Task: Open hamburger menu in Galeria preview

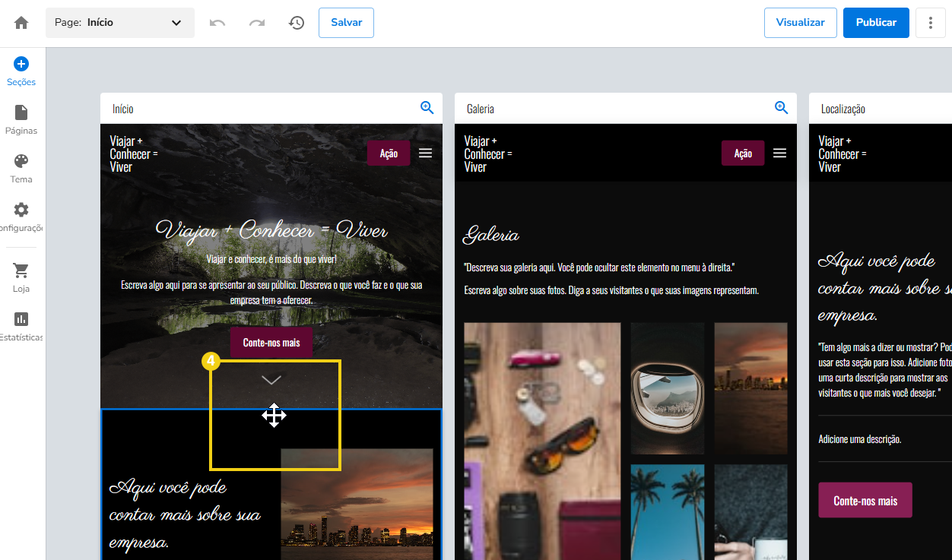Action: pyautogui.click(x=779, y=153)
